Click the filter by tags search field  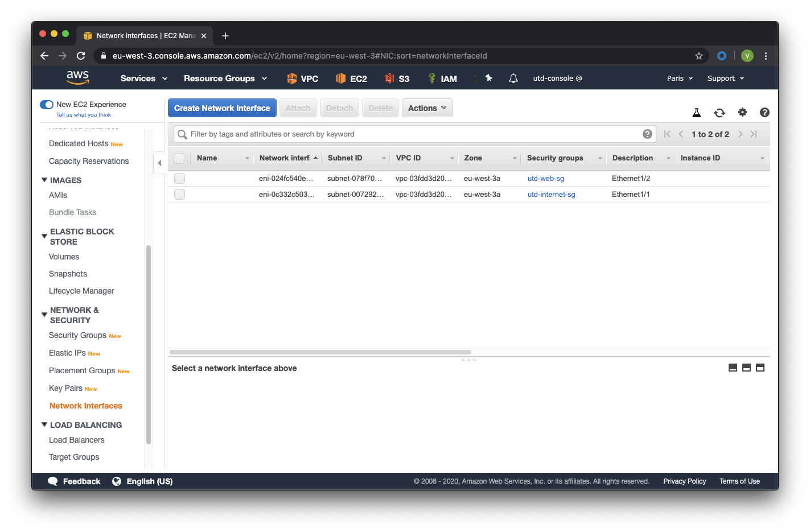(x=414, y=134)
